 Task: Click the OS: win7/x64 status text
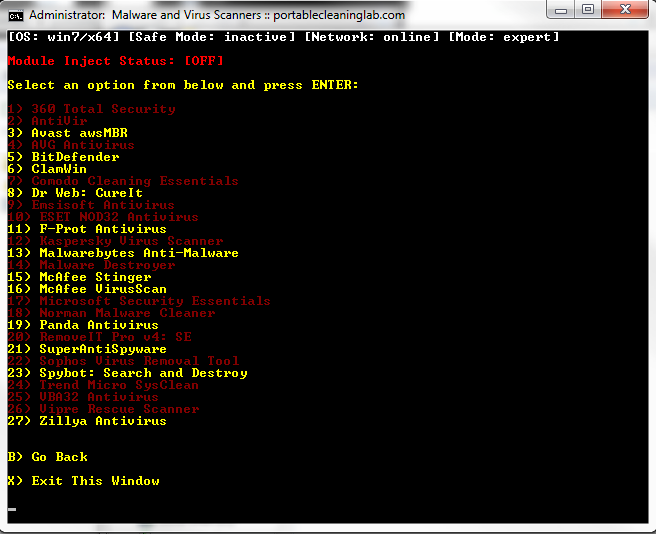pos(64,37)
